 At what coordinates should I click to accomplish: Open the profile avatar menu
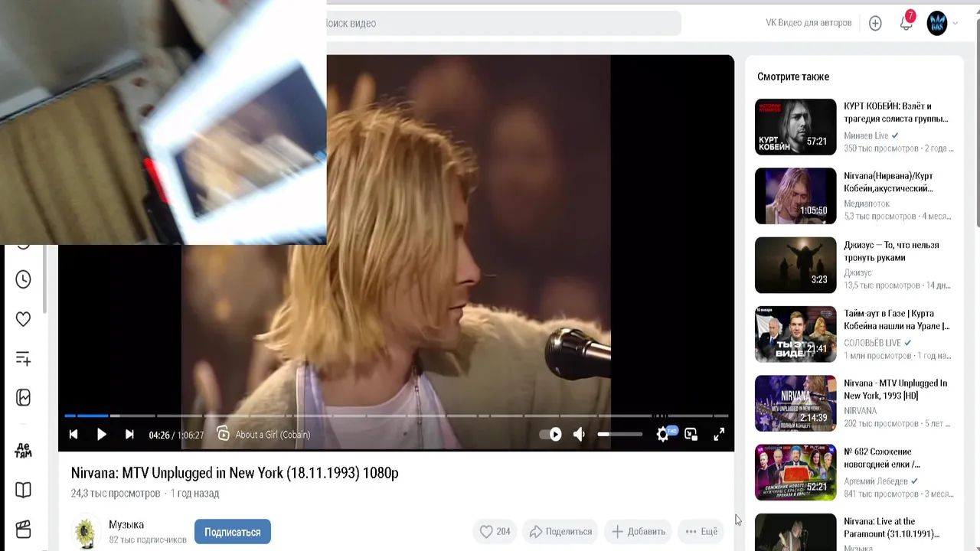(x=937, y=23)
